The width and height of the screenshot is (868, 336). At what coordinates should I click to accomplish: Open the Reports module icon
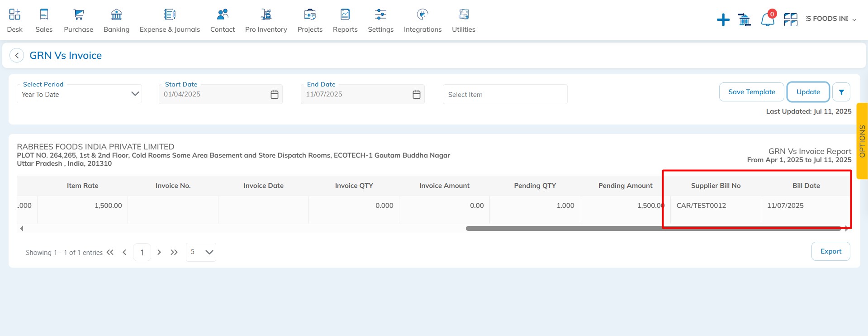tap(345, 14)
